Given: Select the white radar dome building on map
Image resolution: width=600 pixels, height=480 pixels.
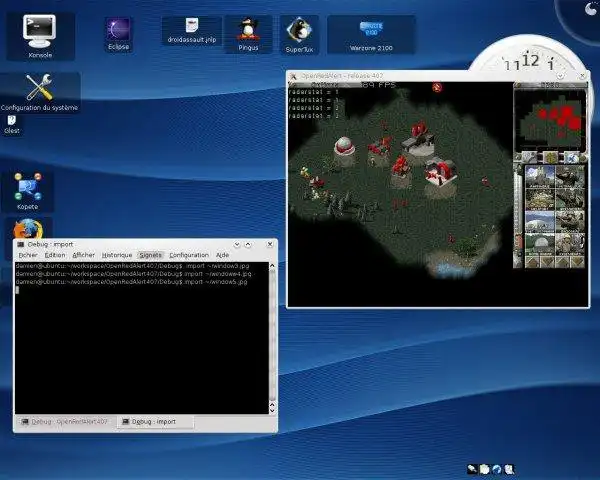Looking at the screenshot, I should point(344,146).
